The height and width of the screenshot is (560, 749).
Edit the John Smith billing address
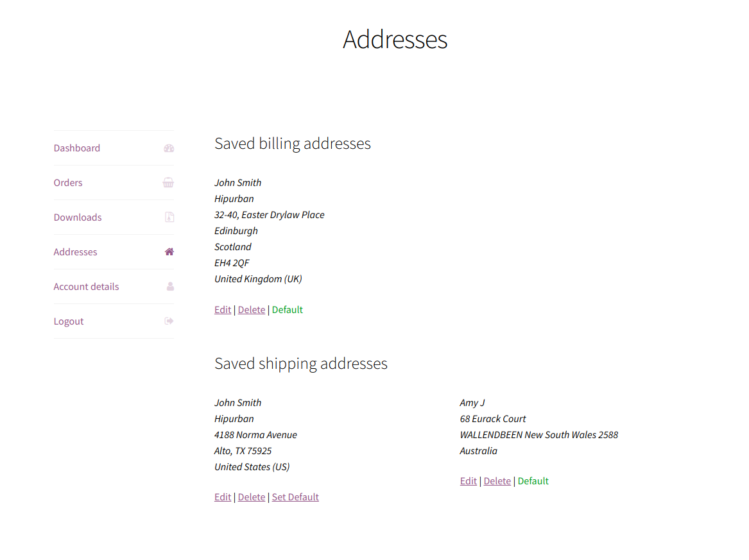pos(222,309)
